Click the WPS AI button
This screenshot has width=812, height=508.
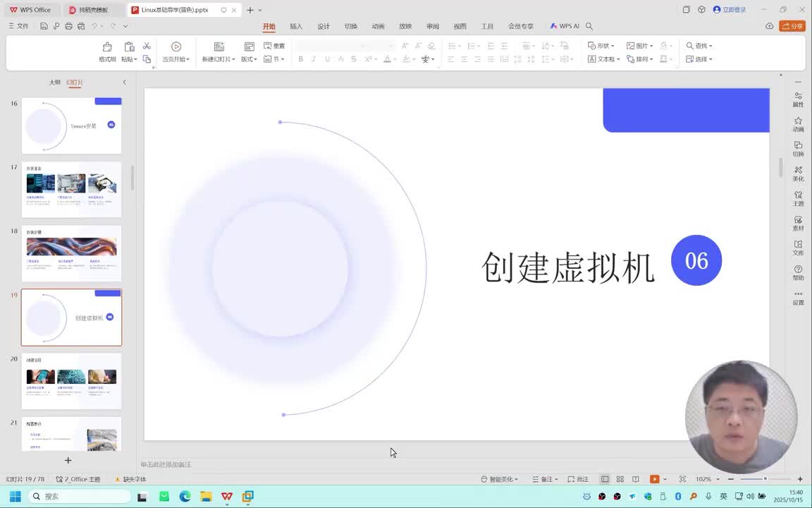pyautogui.click(x=565, y=26)
